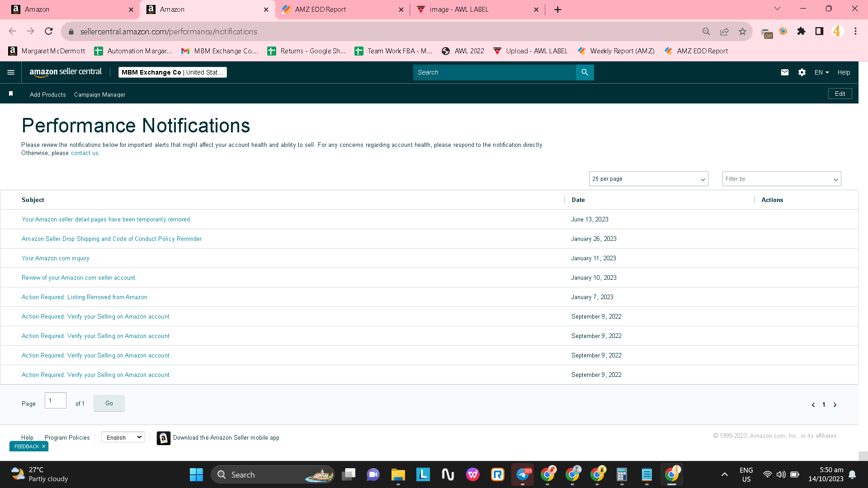The image size is (868, 488).
Task: Click the browser forward arrow
Action: (30, 31)
